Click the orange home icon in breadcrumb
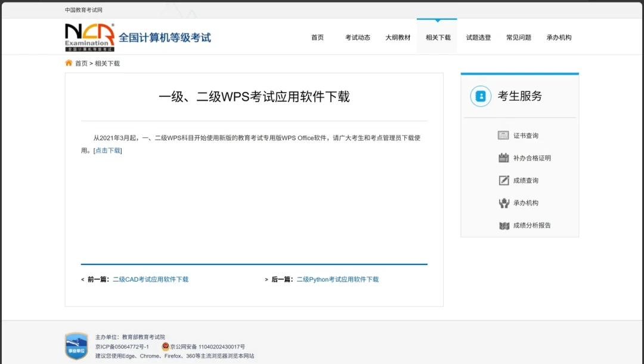The width and height of the screenshot is (644, 364). 69,63
